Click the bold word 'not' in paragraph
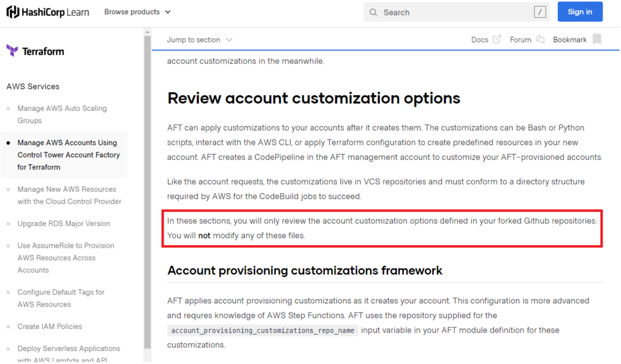The height and width of the screenshot is (364, 621). (204, 236)
